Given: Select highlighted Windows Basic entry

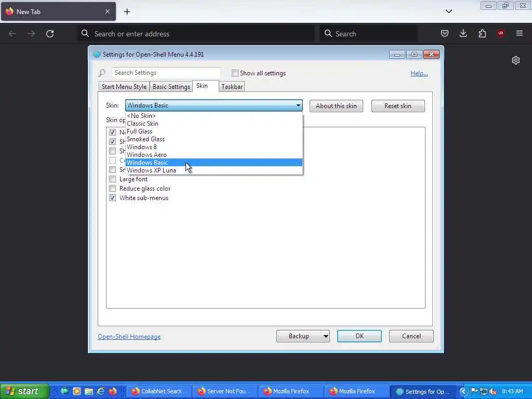Looking at the screenshot, I should (214, 163).
